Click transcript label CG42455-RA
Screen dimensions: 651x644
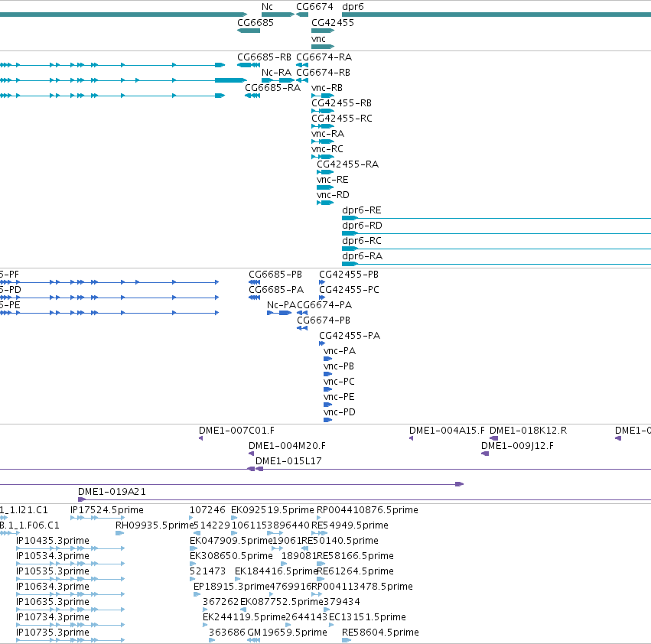[x=347, y=164]
